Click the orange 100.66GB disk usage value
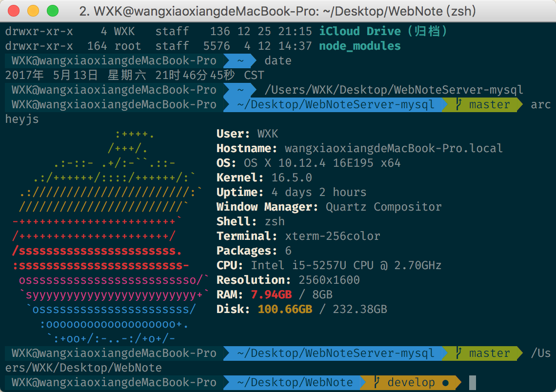The width and height of the screenshot is (556, 392). pyautogui.click(x=284, y=310)
